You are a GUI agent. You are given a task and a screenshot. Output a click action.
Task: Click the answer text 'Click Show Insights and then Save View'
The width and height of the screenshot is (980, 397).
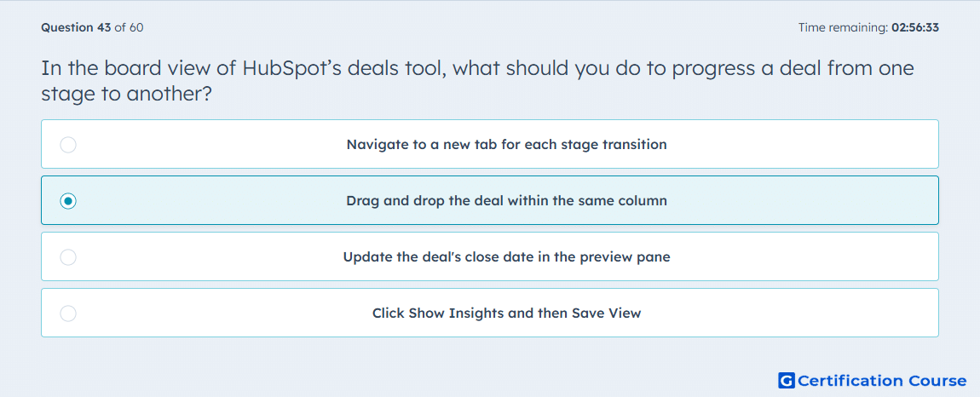point(507,314)
